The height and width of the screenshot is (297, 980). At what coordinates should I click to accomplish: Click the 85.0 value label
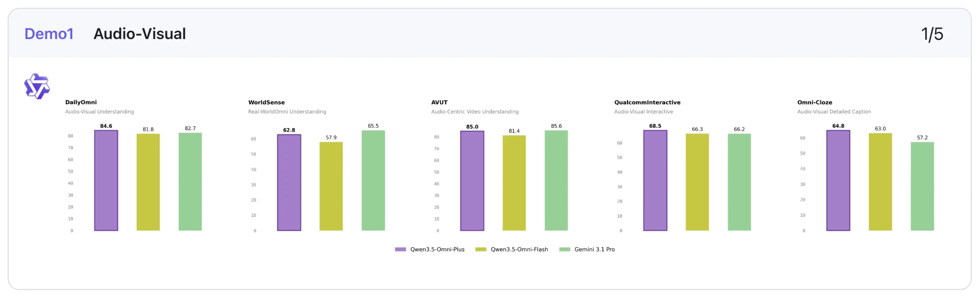click(x=472, y=127)
